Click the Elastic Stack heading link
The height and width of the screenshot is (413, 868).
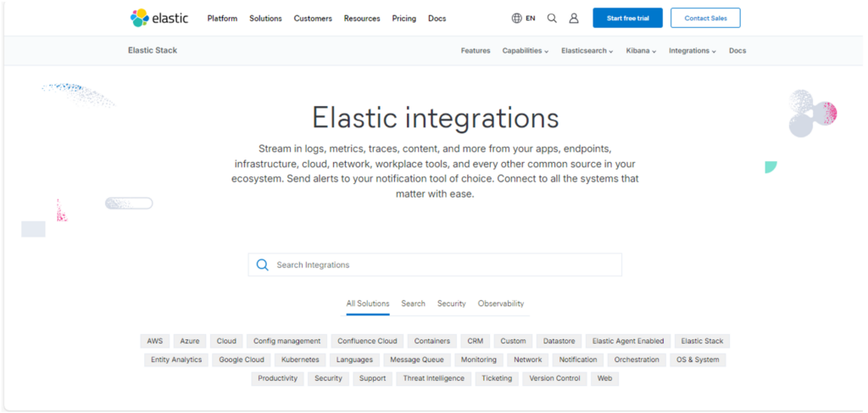point(153,50)
